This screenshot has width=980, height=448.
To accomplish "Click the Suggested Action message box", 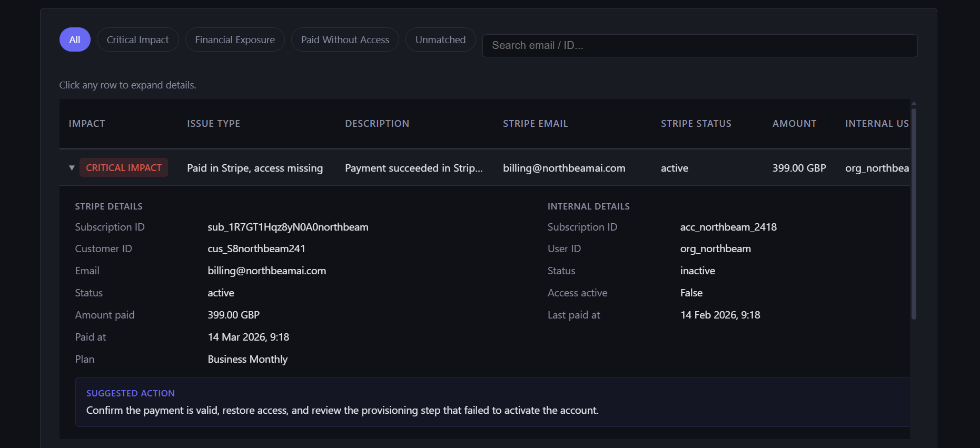I will (x=492, y=402).
